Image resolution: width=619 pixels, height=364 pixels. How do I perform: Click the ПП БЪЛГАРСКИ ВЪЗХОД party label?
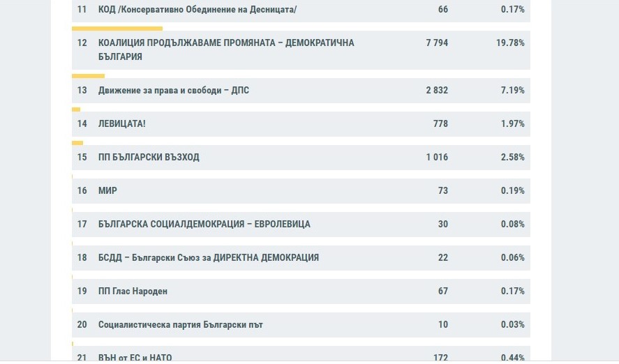point(149,158)
